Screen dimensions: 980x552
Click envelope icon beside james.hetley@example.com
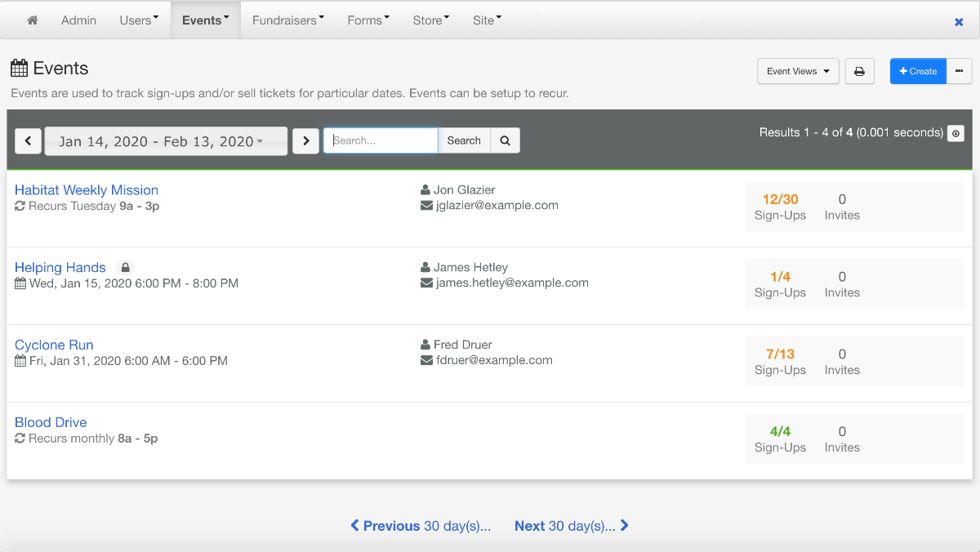pyautogui.click(x=426, y=283)
